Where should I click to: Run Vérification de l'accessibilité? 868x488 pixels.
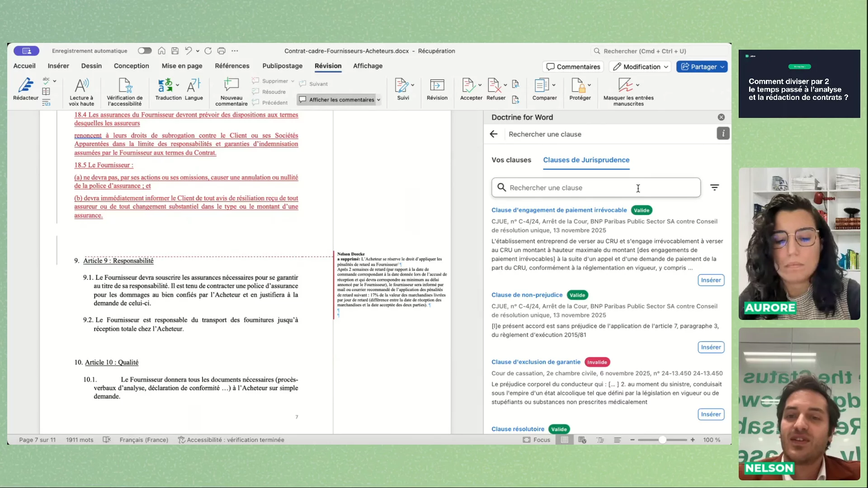pyautogui.click(x=124, y=85)
